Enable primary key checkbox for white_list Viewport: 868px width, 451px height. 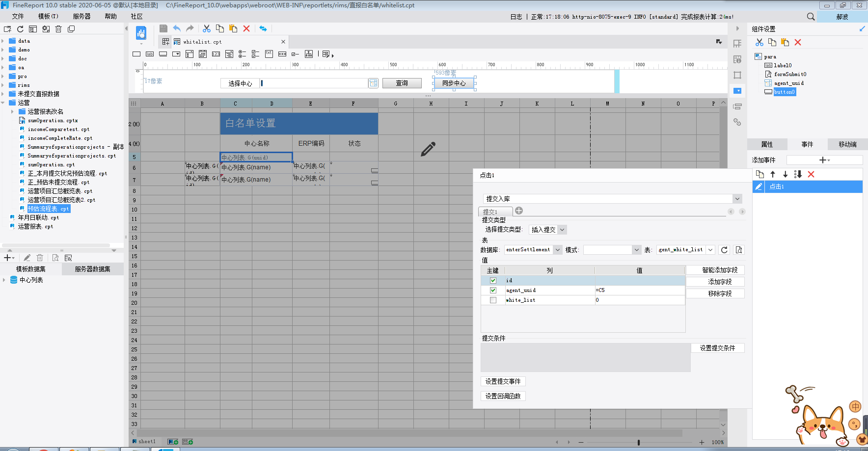(x=493, y=300)
